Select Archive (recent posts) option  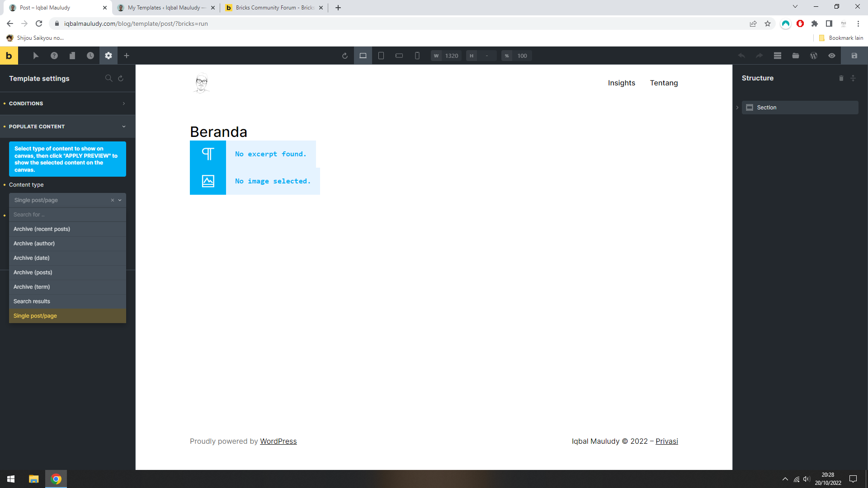tap(67, 229)
